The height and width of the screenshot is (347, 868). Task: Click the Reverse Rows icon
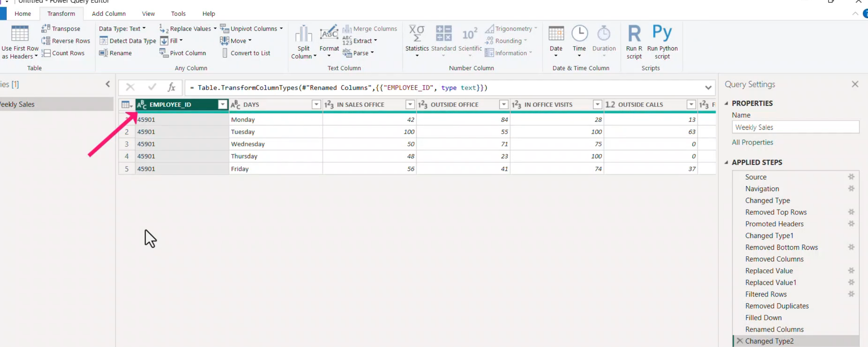(x=66, y=41)
